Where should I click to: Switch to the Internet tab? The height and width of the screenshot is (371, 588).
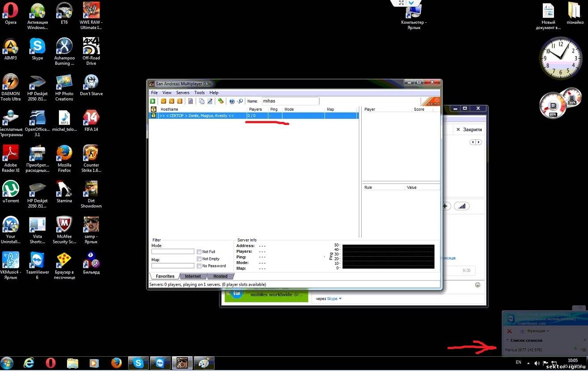click(193, 276)
